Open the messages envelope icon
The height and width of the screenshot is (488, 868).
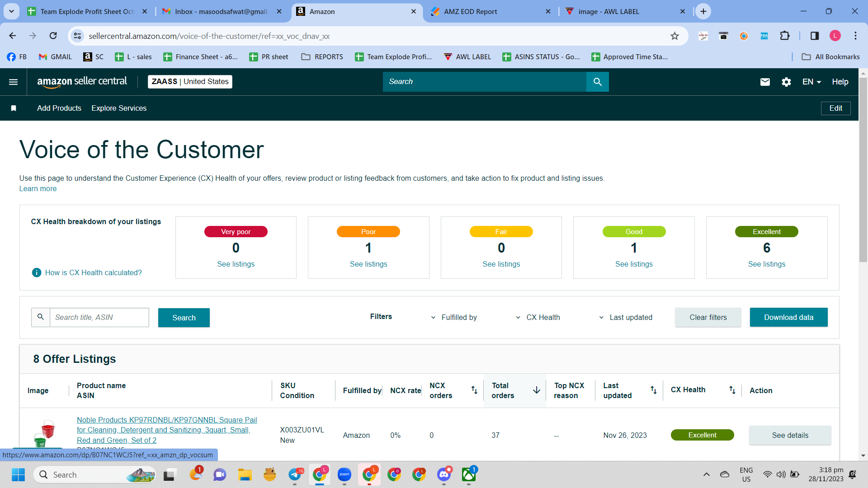click(765, 82)
